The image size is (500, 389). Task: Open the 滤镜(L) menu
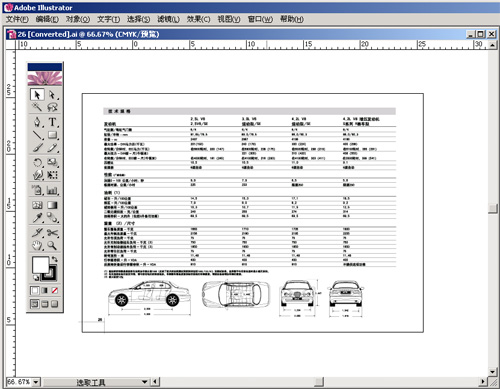[168, 19]
